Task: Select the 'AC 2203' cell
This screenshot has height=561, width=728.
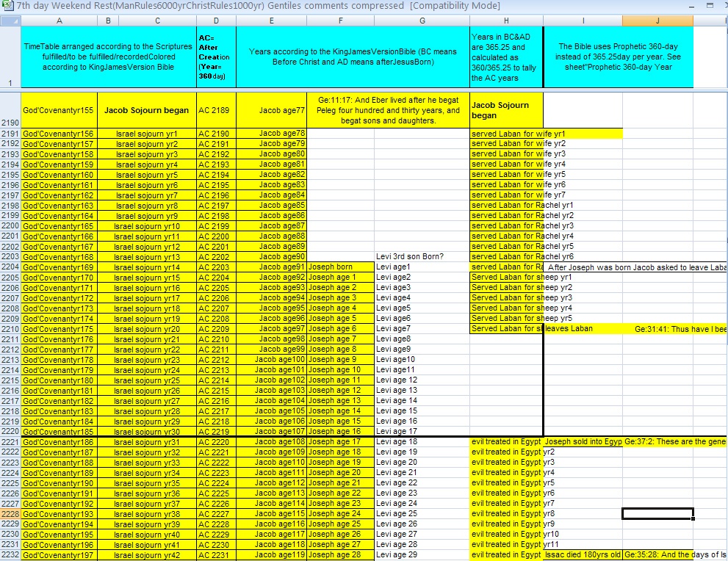Action: pos(217,267)
